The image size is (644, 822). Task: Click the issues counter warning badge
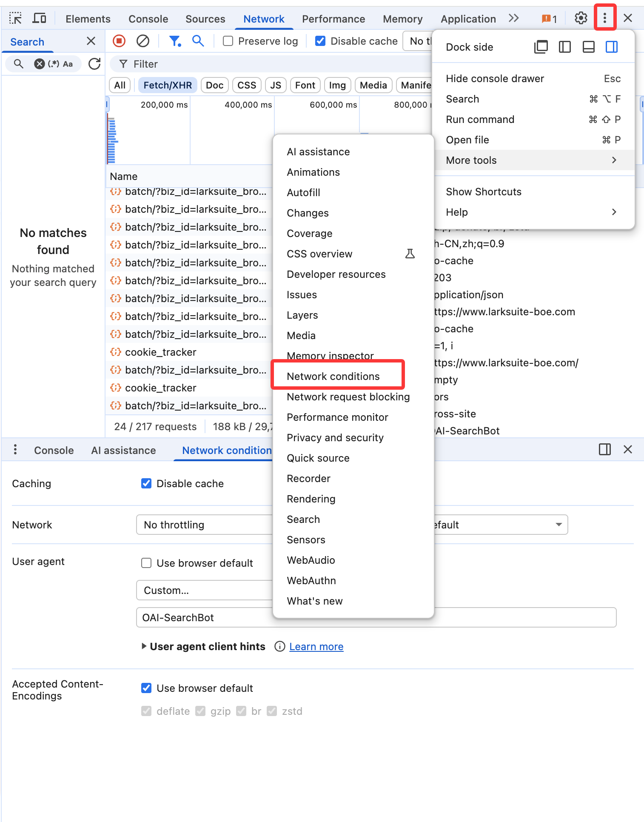549,19
